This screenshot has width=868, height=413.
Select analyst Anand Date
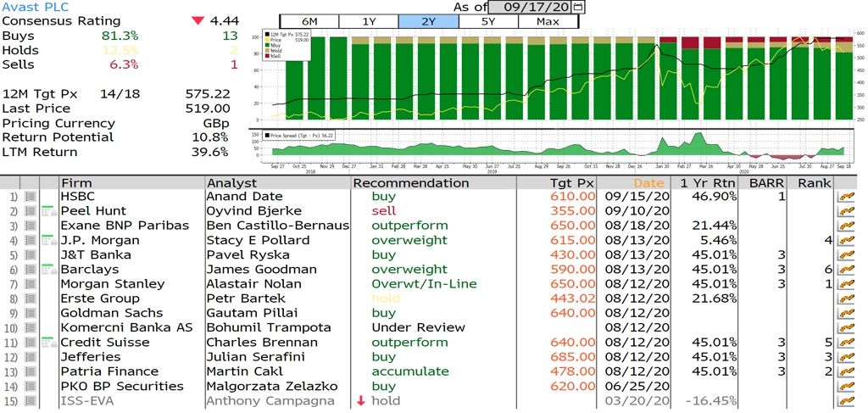(244, 197)
